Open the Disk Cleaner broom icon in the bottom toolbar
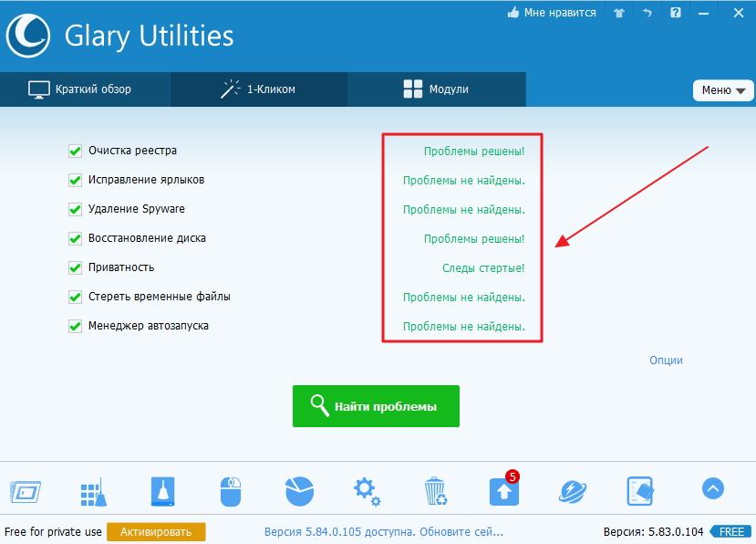The width and height of the screenshot is (756, 544). [163, 491]
